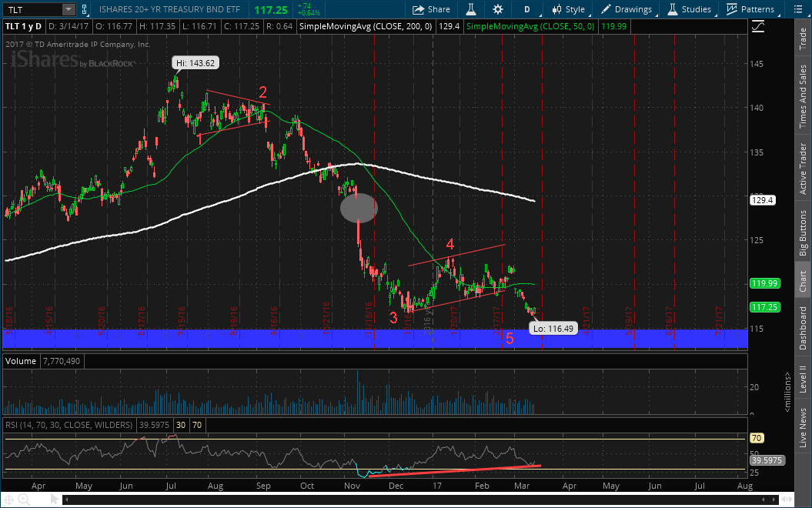Select the crosshair icon in bottom-left corner
This screenshot has width=812, height=508.
(x=8, y=500)
